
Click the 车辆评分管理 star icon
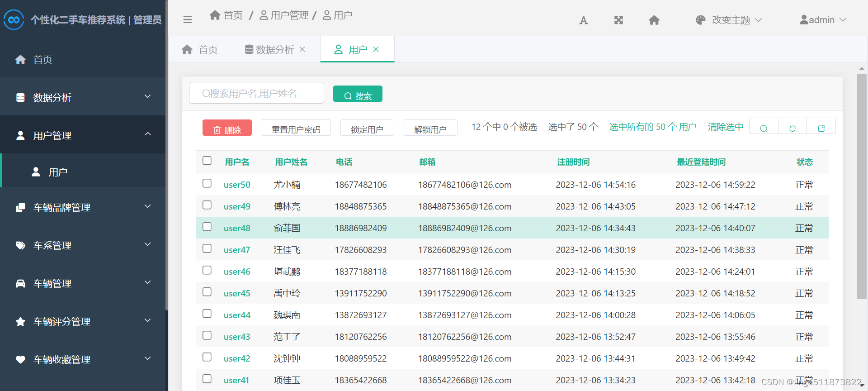pos(20,321)
